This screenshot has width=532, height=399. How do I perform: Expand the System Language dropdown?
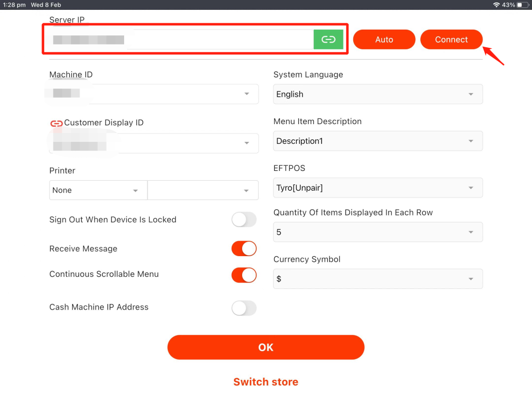(378, 94)
